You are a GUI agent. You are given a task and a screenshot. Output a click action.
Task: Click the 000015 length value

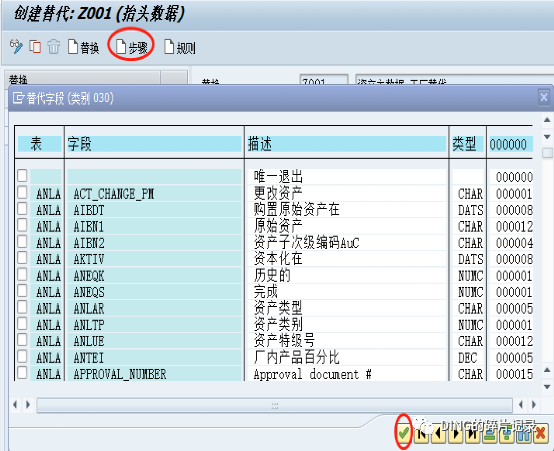pos(514,374)
